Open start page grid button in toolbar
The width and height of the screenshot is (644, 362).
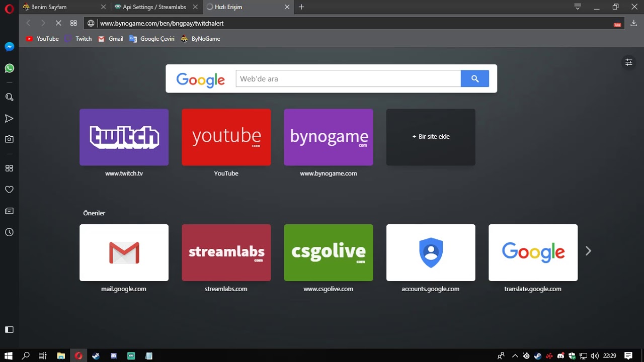[73, 23]
